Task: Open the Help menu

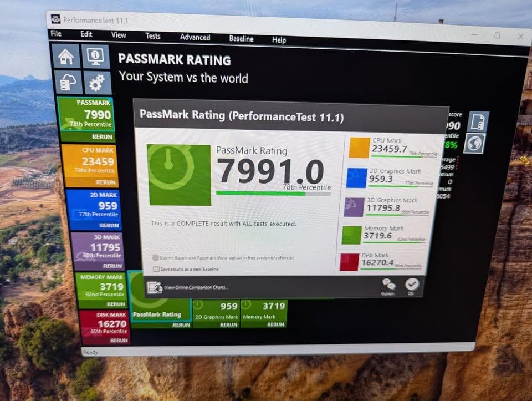Action: click(x=279, y=40)
